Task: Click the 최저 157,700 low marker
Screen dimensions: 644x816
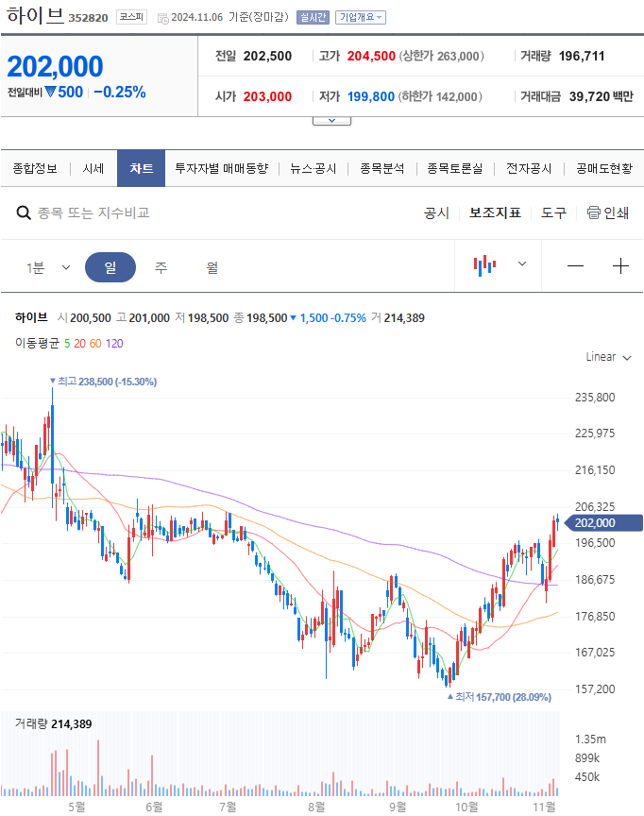Action: 500,697
